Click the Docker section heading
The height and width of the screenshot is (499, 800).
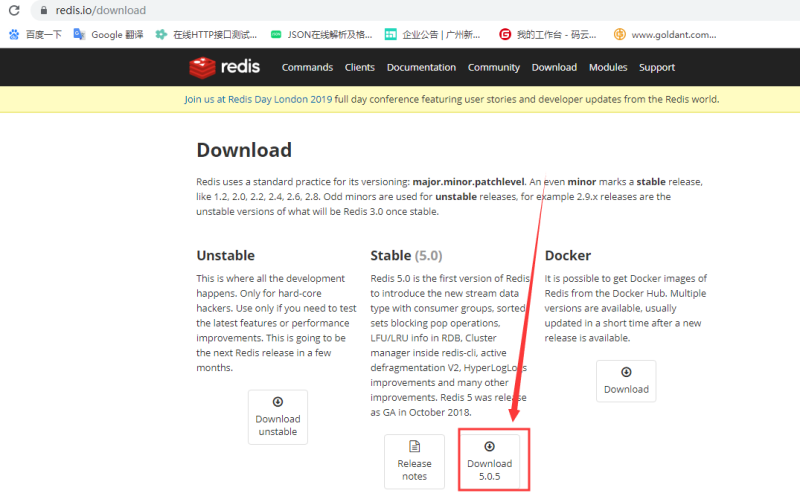pyautogui.click(x=567, y=255)
